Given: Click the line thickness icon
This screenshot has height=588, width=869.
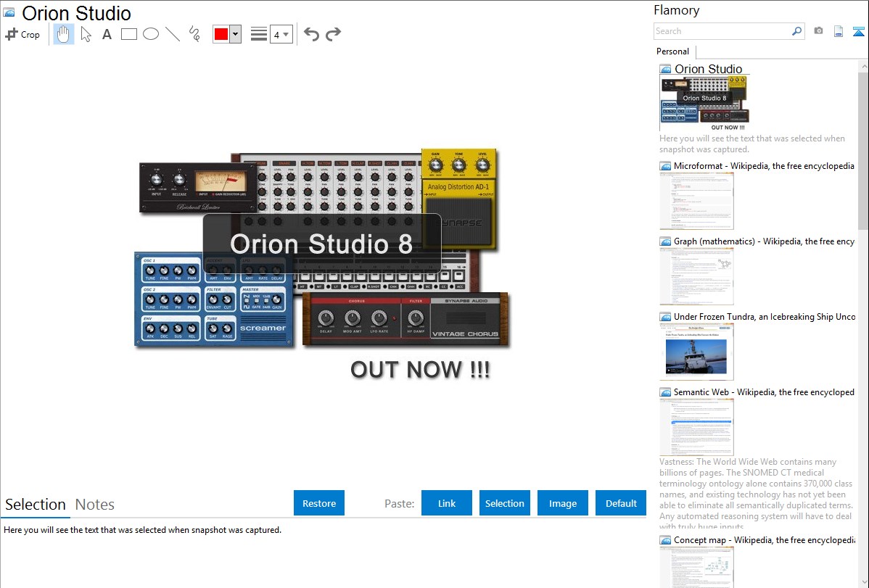Looking at the screenshot, I should [259, 34].
